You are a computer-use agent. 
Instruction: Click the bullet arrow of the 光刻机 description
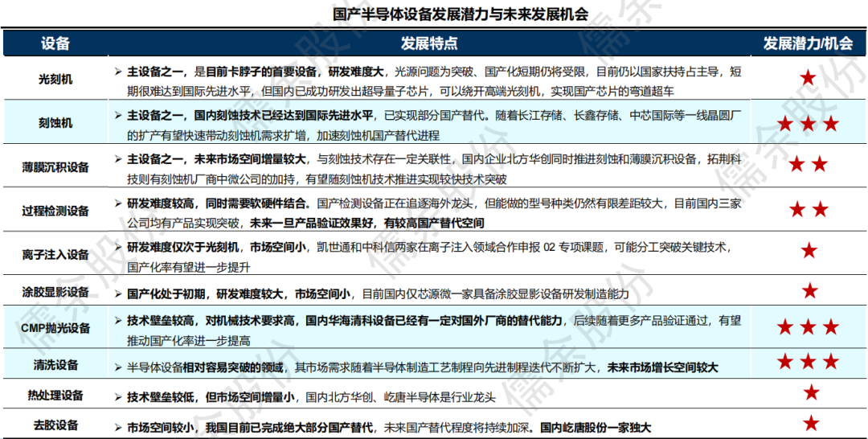[x=118, y=72]
